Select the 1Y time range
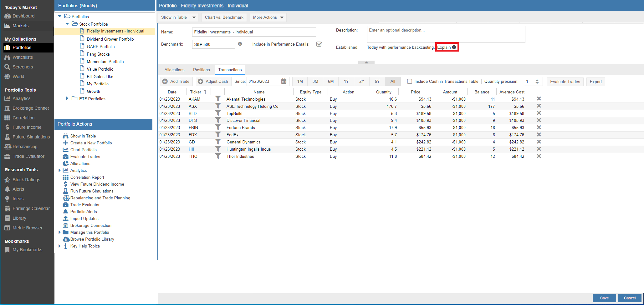This screenshot has width=644, height=305. point(346,81)
